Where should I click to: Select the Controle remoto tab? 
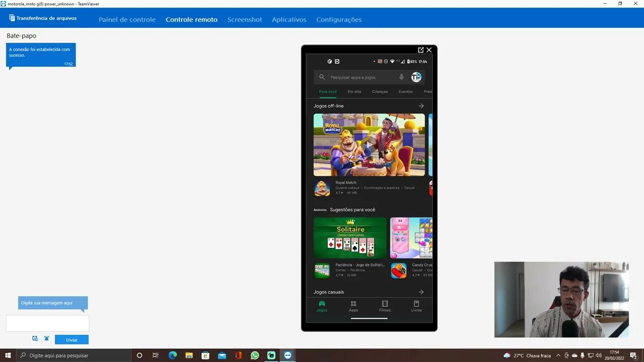coord(192,20)
